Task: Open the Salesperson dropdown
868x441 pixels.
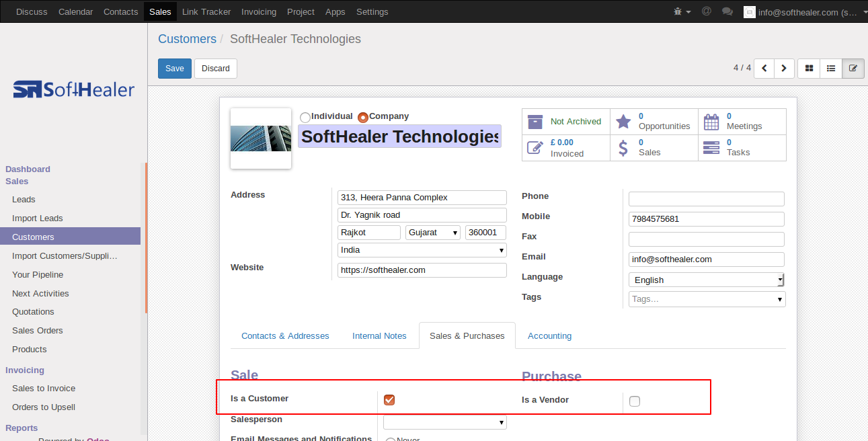Action: click(x=445, y=422)
